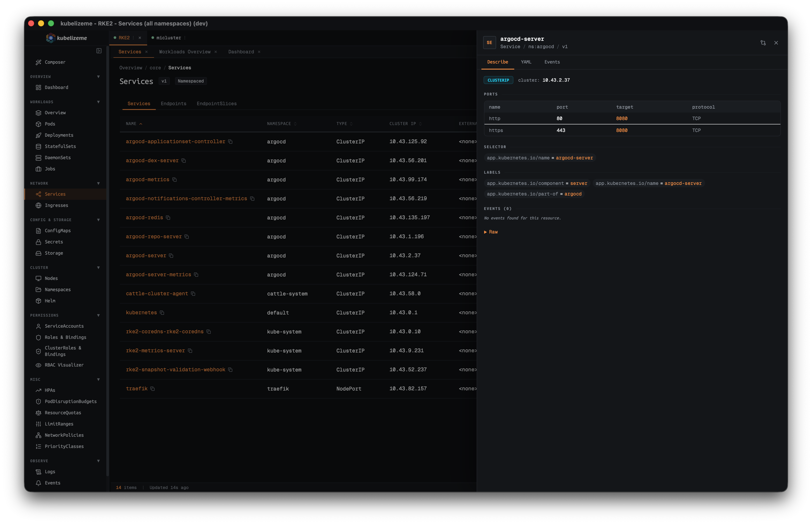Image resolution: width=812 pixels, height=524 pixels.
Task: Open the Composer wand icon
Action: (38, 62)
